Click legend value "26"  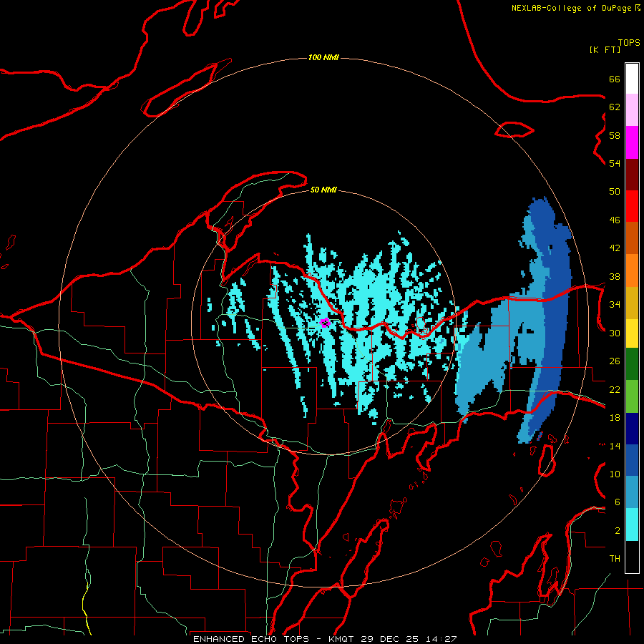[615, 361]
